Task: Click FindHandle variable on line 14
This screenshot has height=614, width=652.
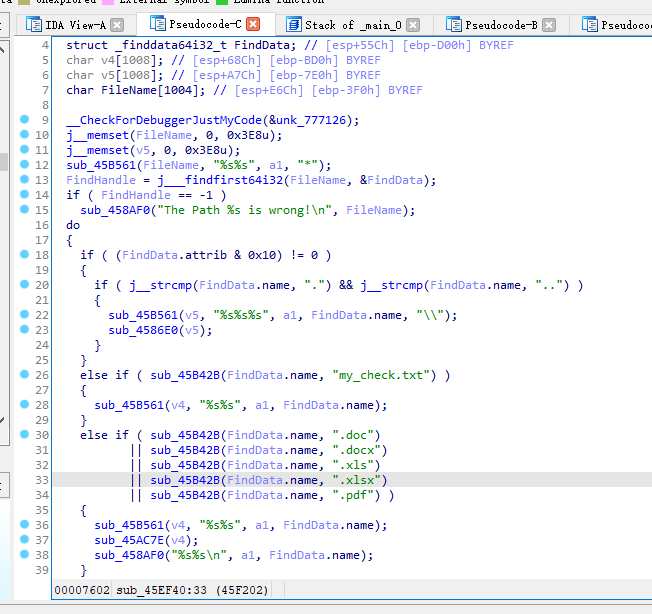Action: click(136, 195)
